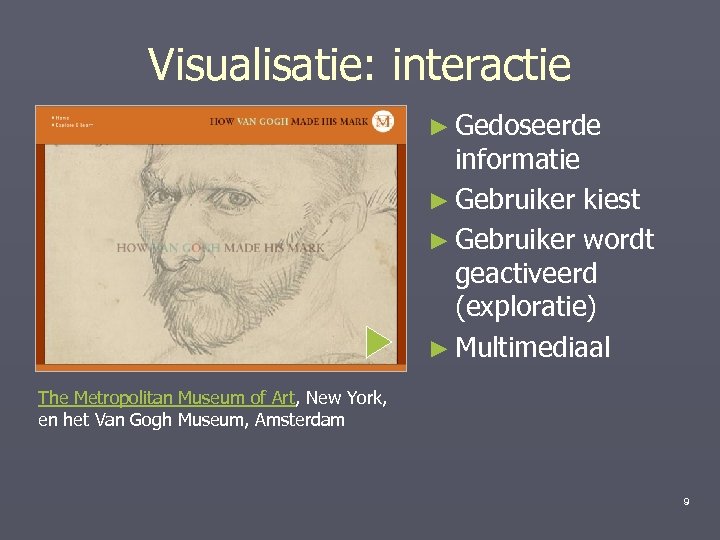Click the bullet 'Gebruiker kiest'
The height and width of the screenshot is (540, 720).
click(x=547, y=199)
